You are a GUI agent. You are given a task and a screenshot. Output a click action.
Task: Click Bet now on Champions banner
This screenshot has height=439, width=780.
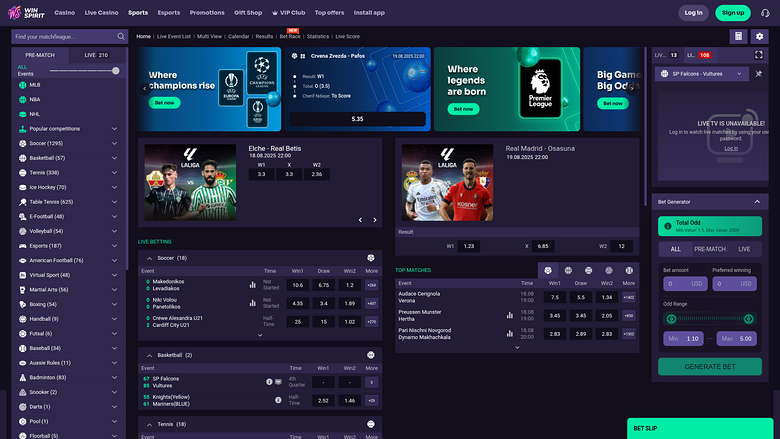164,103
